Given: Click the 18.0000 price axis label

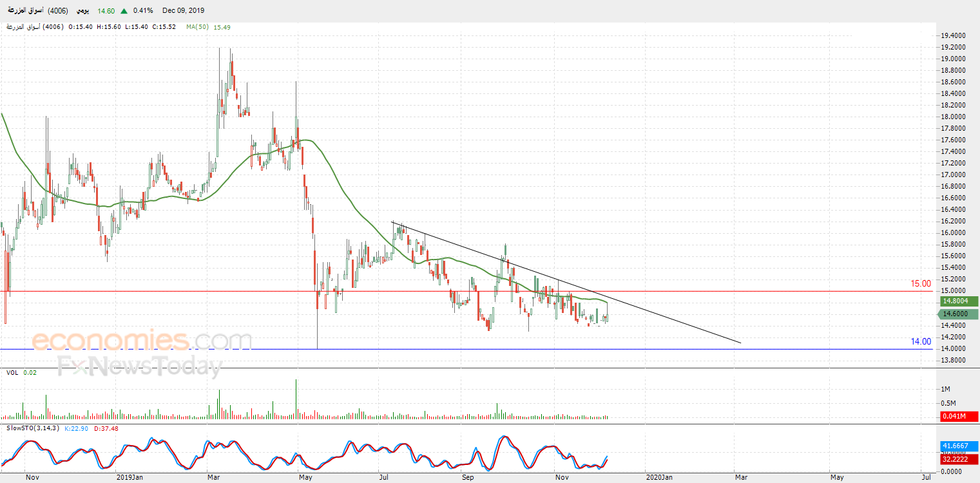Looking at the screenshot, I should click(x=953, y=117).
